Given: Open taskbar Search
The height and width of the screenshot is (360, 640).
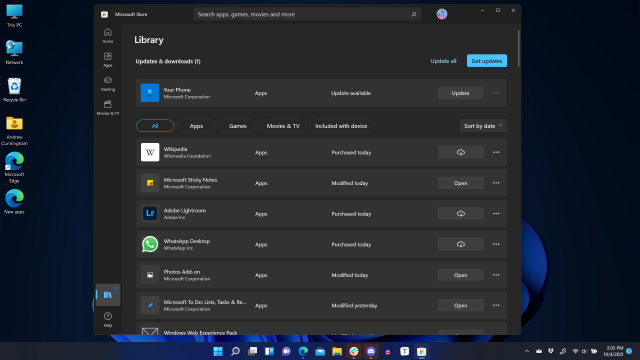Looking at the screenshot, I should (x=235, y=351).
